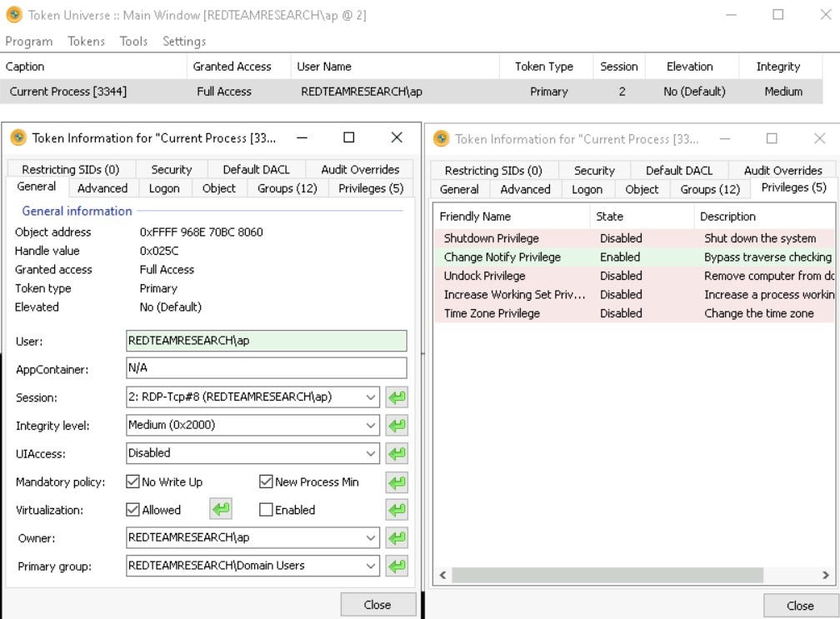This screenshot has height=619, width=840.
Task: Open Groups (12) tab in left window
Action: coord(287,188)
